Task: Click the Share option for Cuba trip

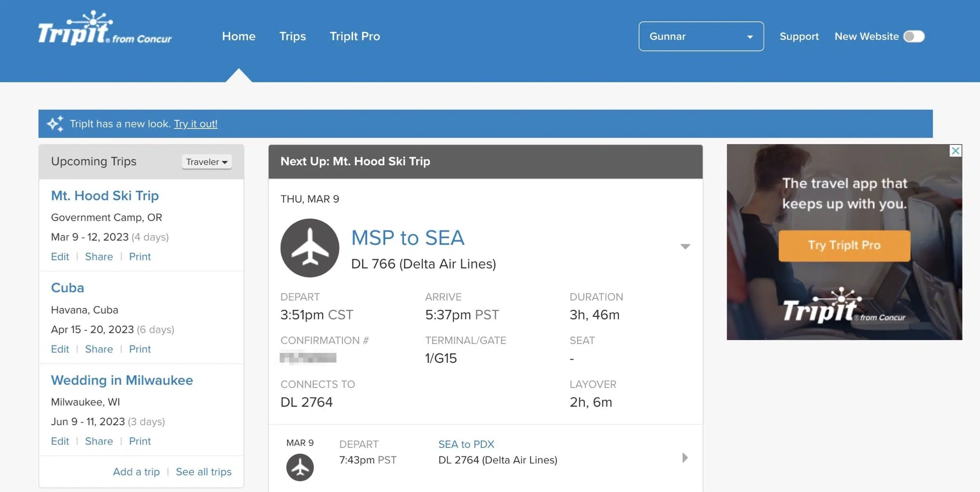Action: pyautogui.click(x=99, y=348)
